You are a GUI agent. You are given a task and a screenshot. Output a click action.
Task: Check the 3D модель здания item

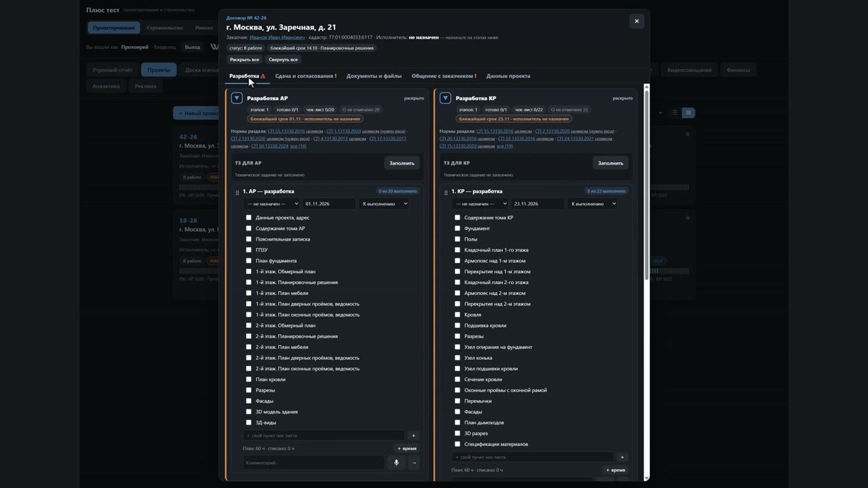point(249,411)
